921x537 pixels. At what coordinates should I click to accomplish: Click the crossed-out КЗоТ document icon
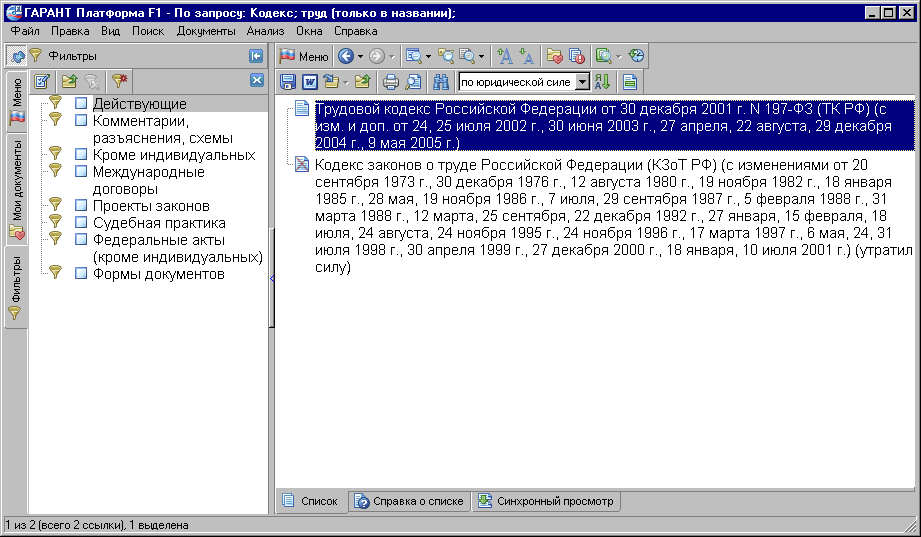click(301, 165)
